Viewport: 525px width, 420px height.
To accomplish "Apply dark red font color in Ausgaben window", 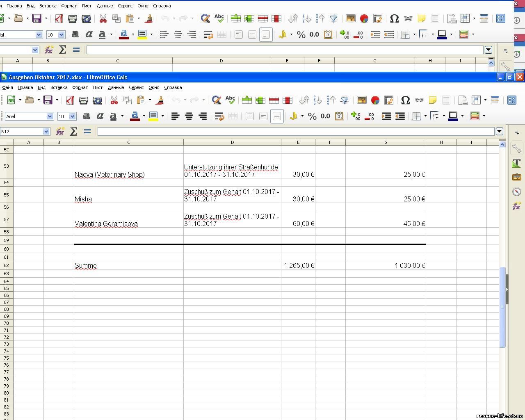I will 135,116.
